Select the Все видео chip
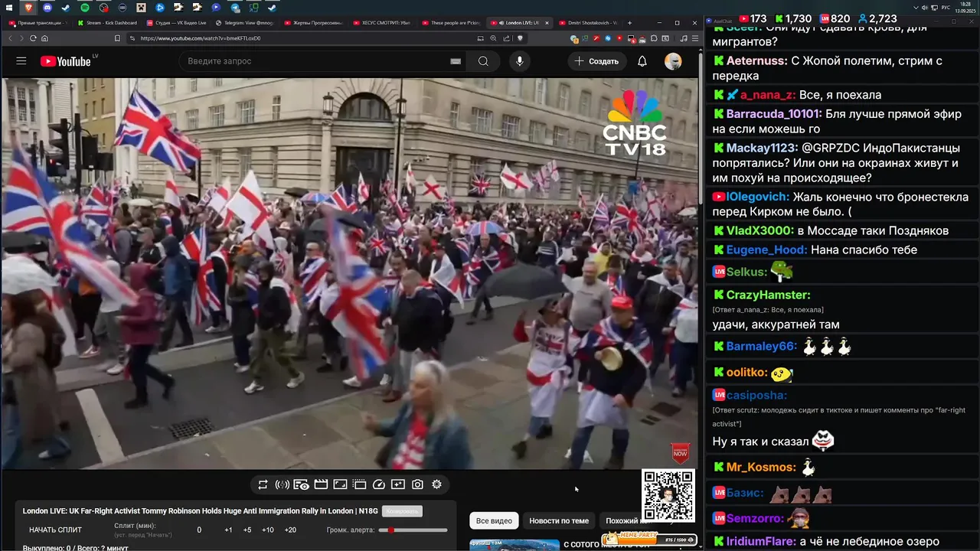 (x=494, y=521)
